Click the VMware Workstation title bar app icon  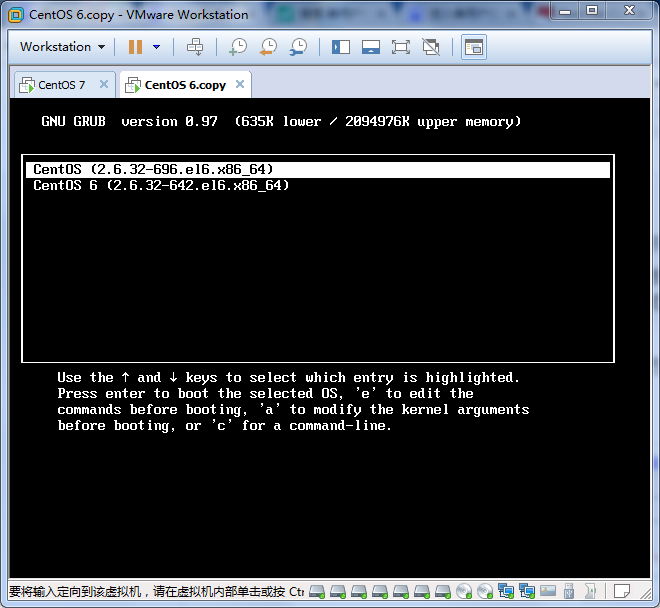[16, 15]
